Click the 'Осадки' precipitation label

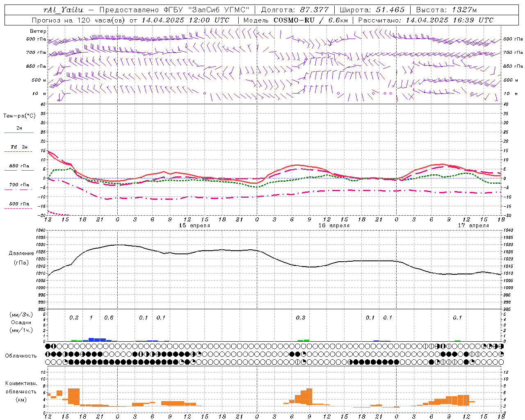tap(21, 322)
